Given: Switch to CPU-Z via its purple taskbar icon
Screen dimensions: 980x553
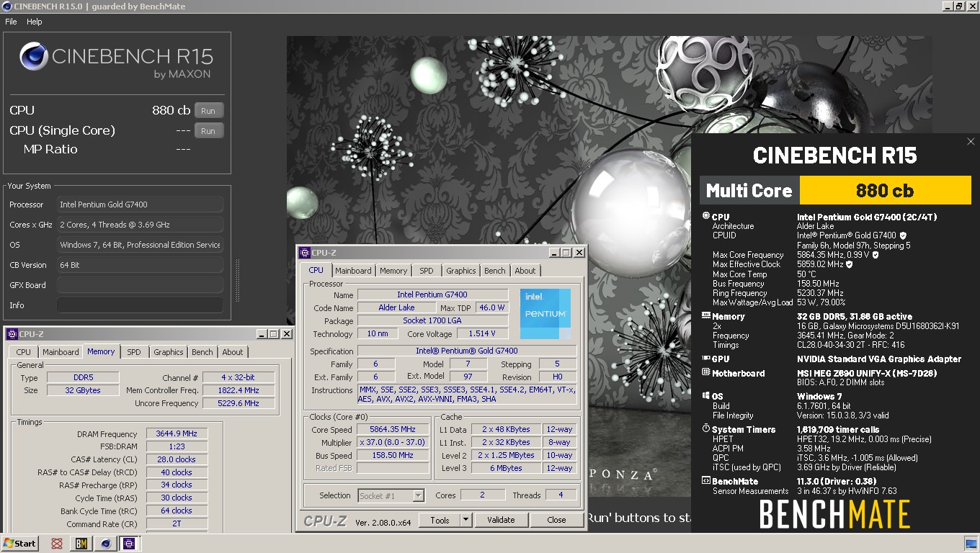Looking at the screenshot, I should click(130, 544).
